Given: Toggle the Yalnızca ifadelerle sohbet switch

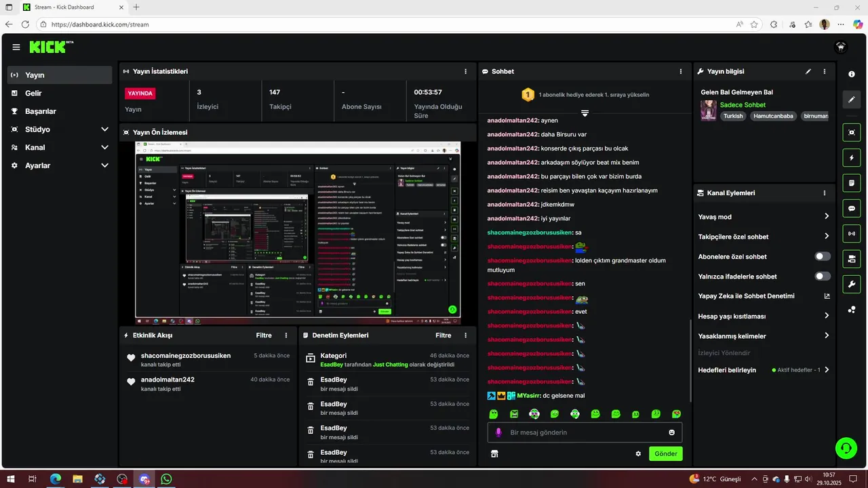Looking at the screenshot, I should [823, 276].
